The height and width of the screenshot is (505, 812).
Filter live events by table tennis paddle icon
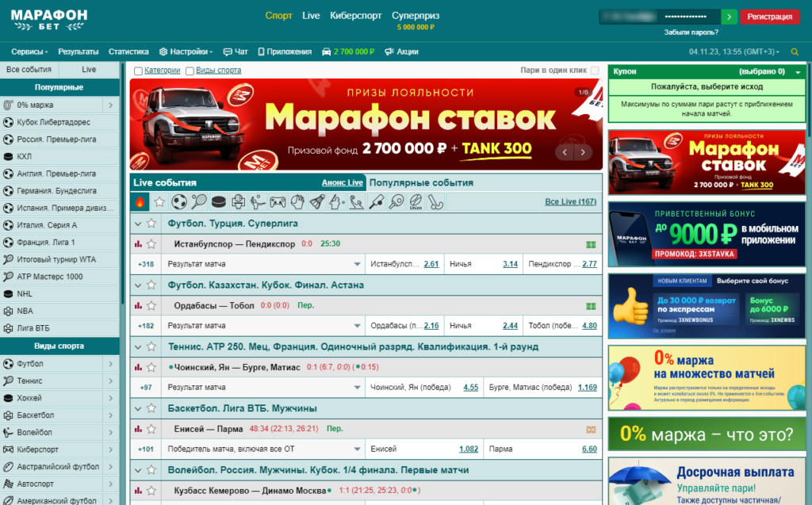(x=396, y=202)
